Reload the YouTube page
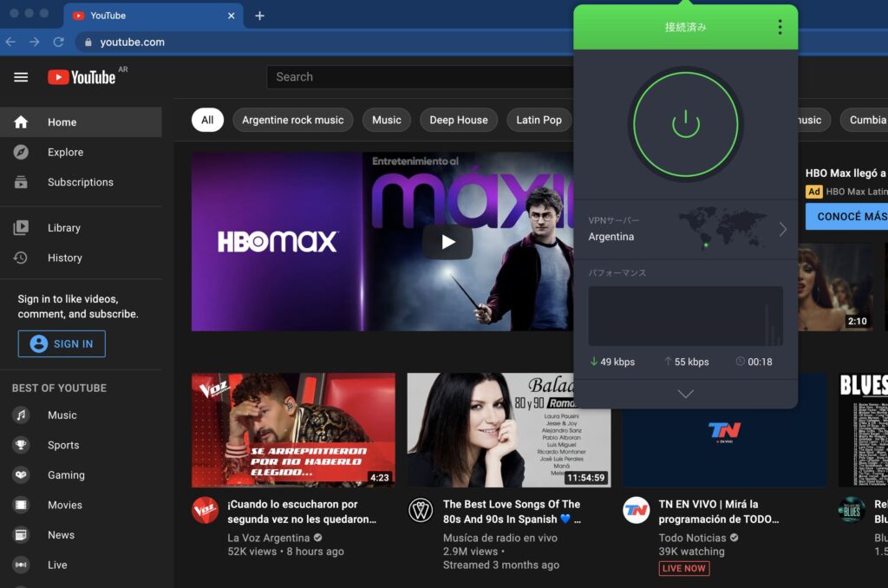This screenshot has width=888, height=588. 58,42
